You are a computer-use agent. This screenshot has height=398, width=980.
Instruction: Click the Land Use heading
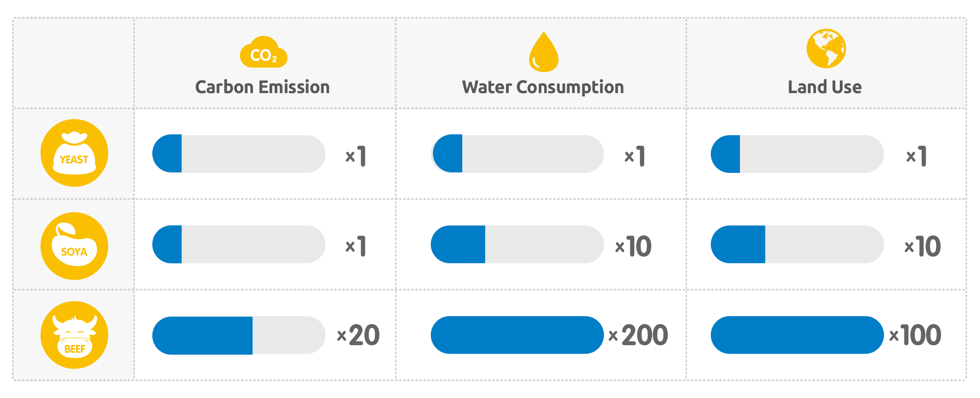(x=825, y=87)
